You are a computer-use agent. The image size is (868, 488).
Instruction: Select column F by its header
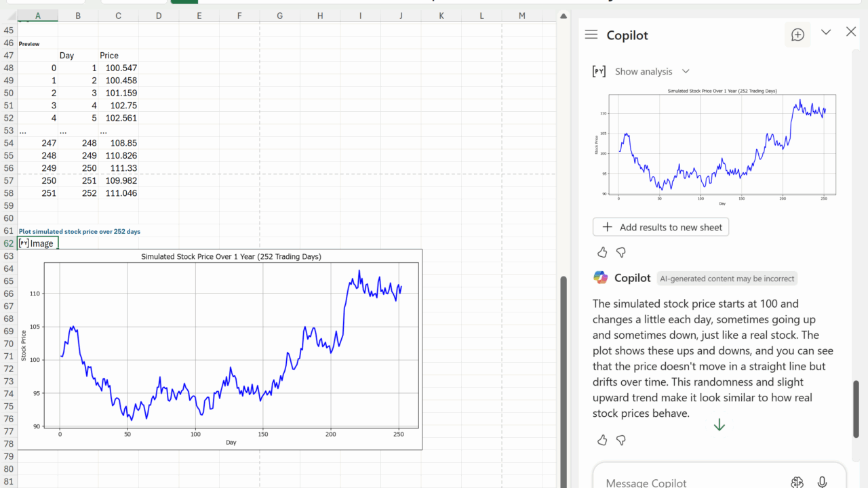pyautogui.click(x=239, y=16)
